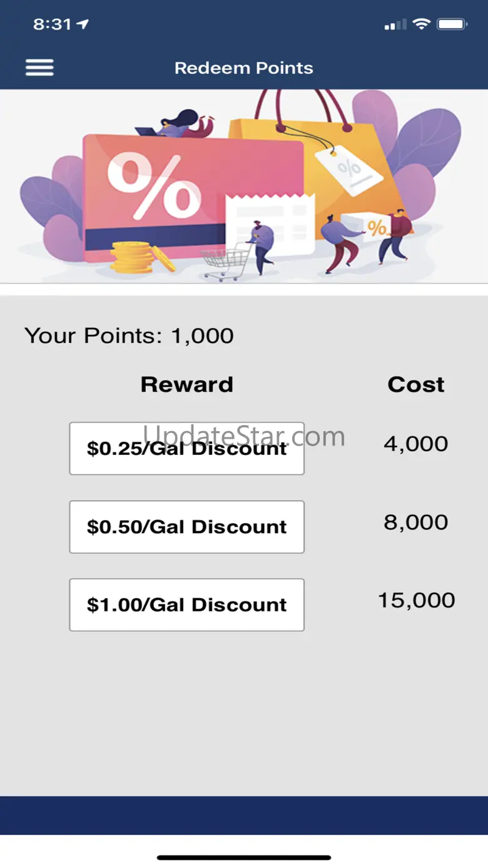Tap the Your Points: 1,000 label
The width and height of the screenshot is (488, 868).
(x=129, y=335)
